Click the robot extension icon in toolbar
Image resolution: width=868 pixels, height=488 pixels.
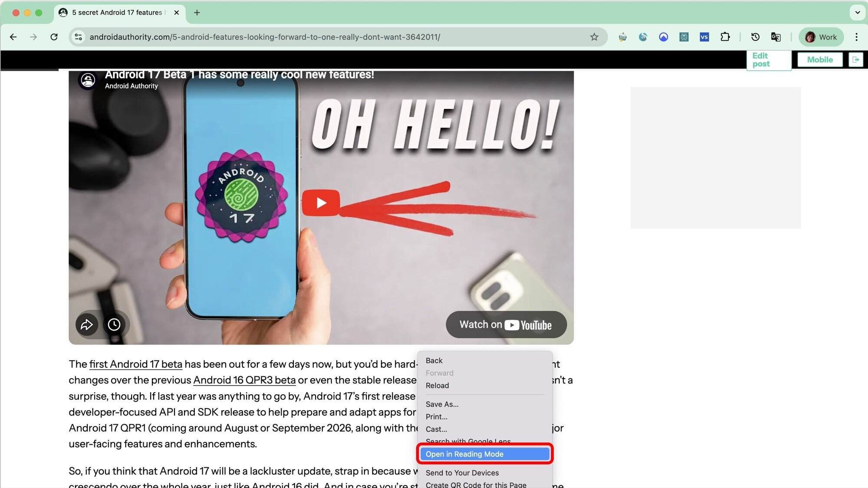pyautogui.click(x=622, y=37)
